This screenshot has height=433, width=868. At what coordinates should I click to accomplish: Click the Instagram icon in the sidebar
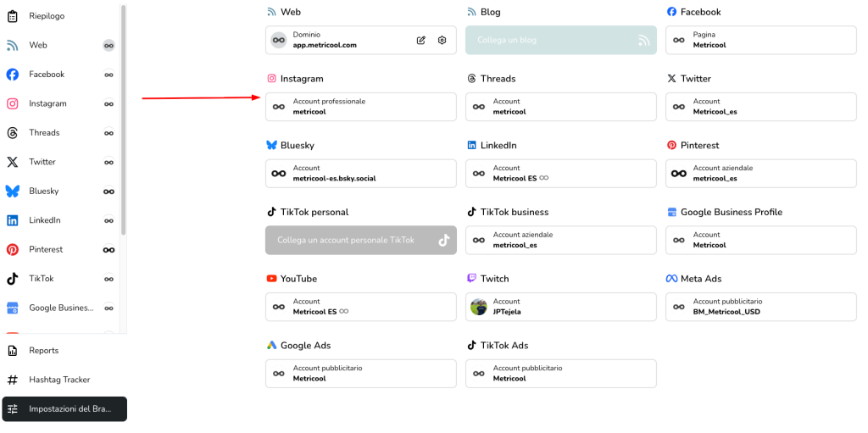pos(13,103)
